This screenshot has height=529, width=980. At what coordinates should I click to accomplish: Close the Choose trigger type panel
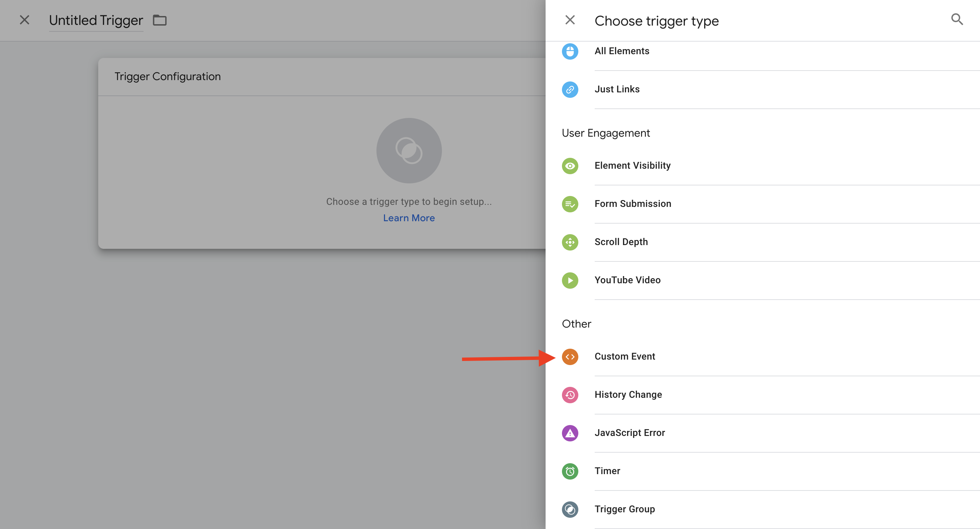point(569,20)
